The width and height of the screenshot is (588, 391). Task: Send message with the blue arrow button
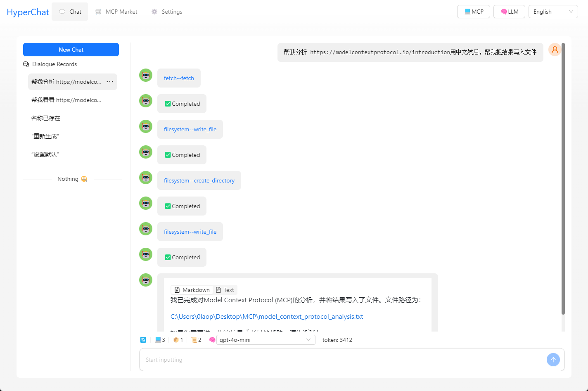click(x=553, y=360)
